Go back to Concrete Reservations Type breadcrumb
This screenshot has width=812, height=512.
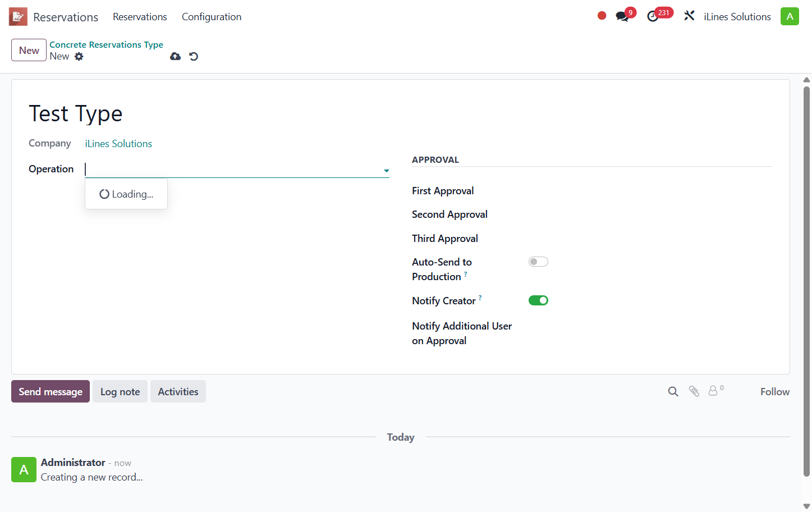[106, 44]
